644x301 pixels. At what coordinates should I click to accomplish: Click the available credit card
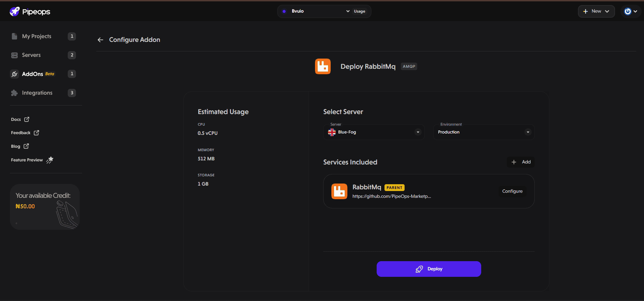[45, 207]
